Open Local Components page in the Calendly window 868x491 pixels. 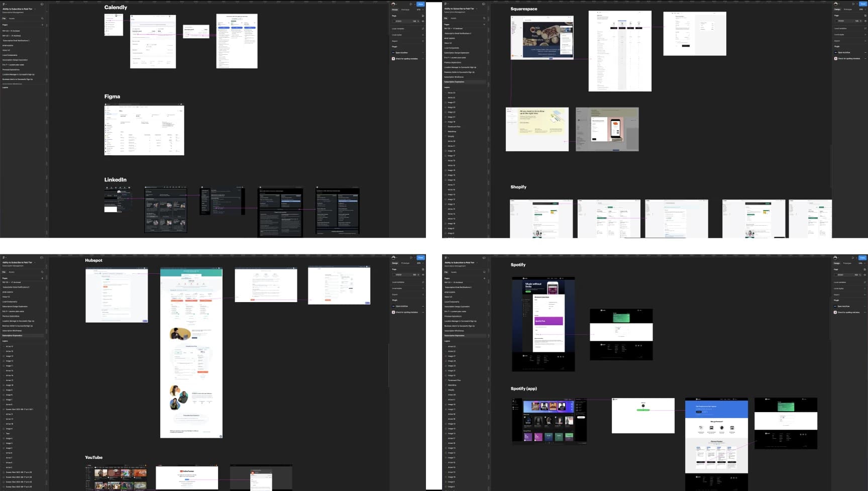[x=10, y=55]
